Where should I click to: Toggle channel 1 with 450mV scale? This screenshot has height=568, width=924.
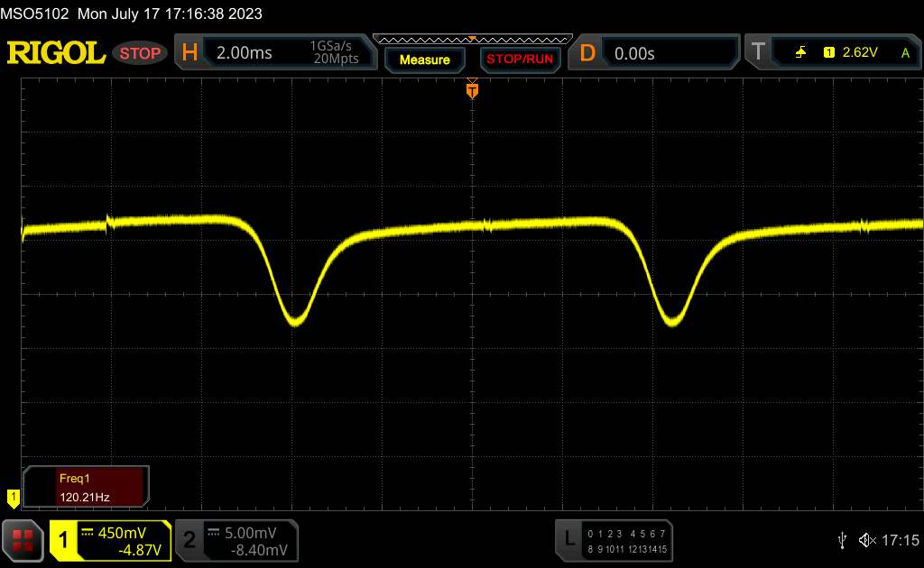click(x=110, y=539)
